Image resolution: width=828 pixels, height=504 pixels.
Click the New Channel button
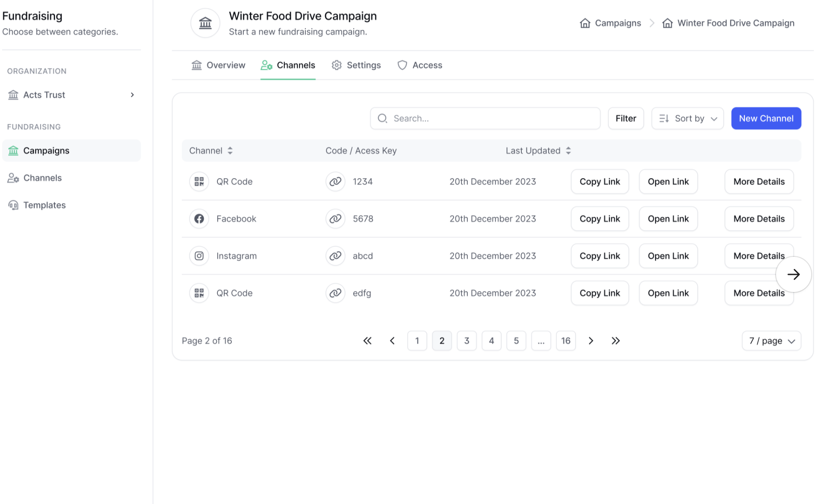coord(766,118)
